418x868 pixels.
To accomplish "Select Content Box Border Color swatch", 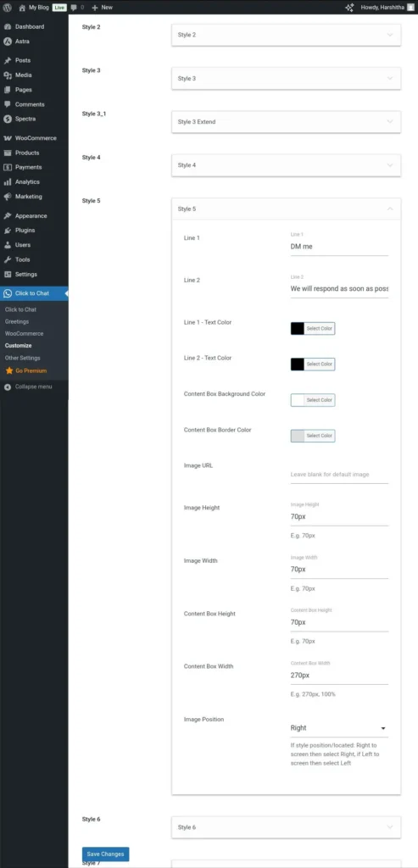I will (x=298, y=436).
